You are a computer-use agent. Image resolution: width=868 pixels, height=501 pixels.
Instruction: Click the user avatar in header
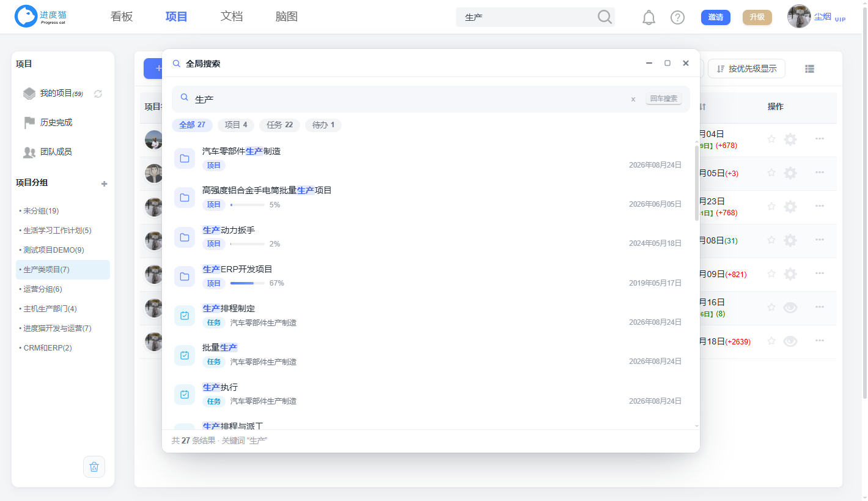[799, 17]
